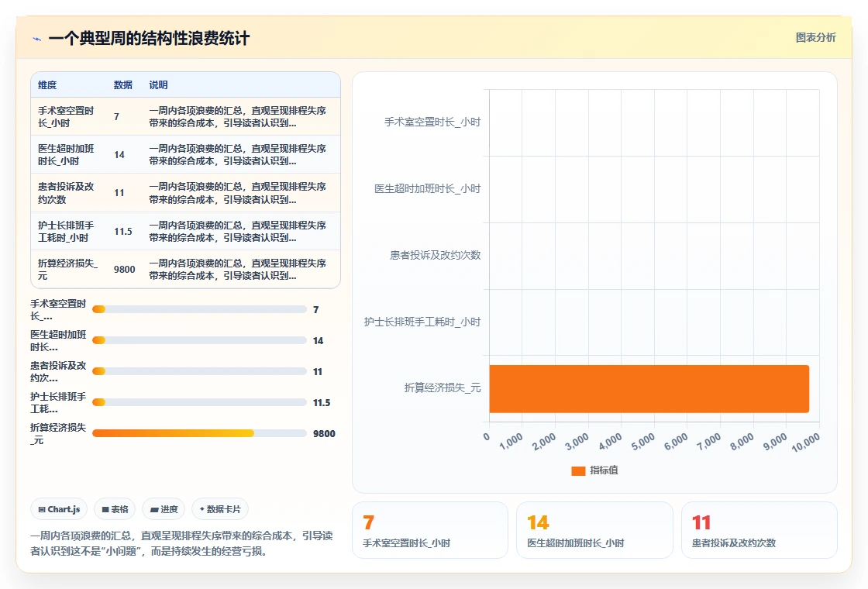Screen dimensions: 868x589
Task: Click the orange 指标值 legend color box
Action: (578, 471)
